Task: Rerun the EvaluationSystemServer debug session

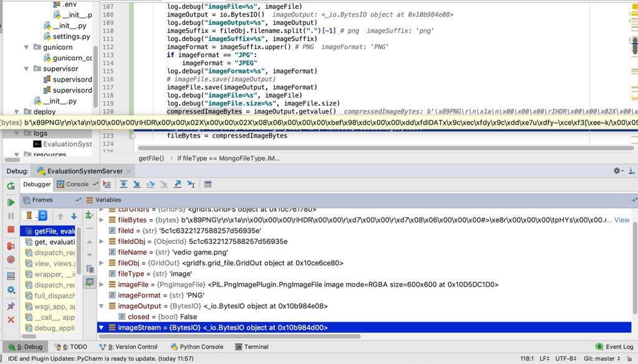Action: coord(11,186)
